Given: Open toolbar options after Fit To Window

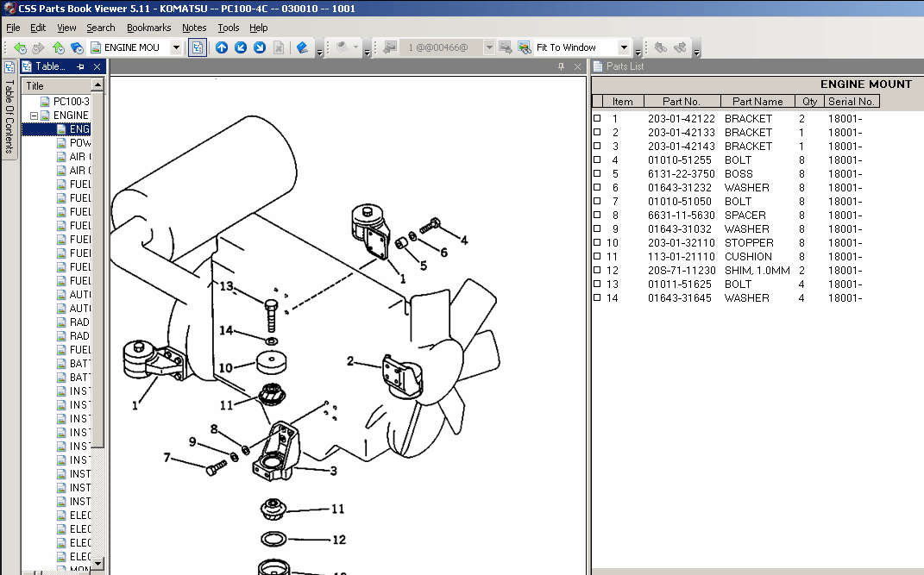Looking at the screenshot, I should (x=638, y=47).
